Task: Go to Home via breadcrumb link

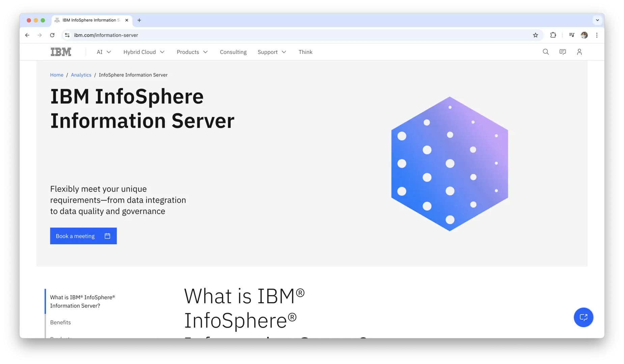Action: click(57, 75)
